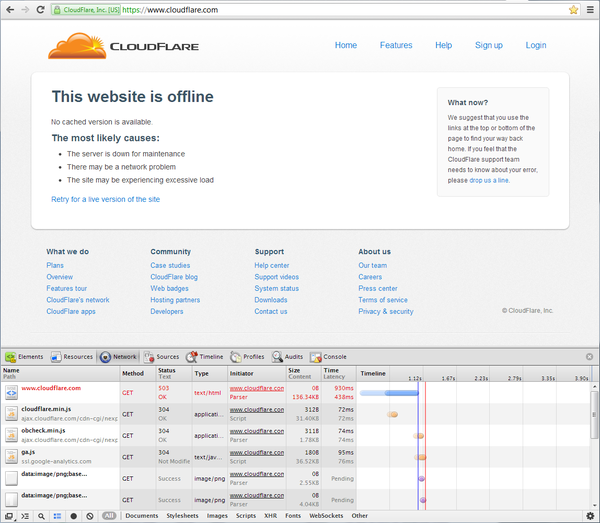600x523 pixels.
Task: Open the System status footer link
Action: [x=277, y=288]
